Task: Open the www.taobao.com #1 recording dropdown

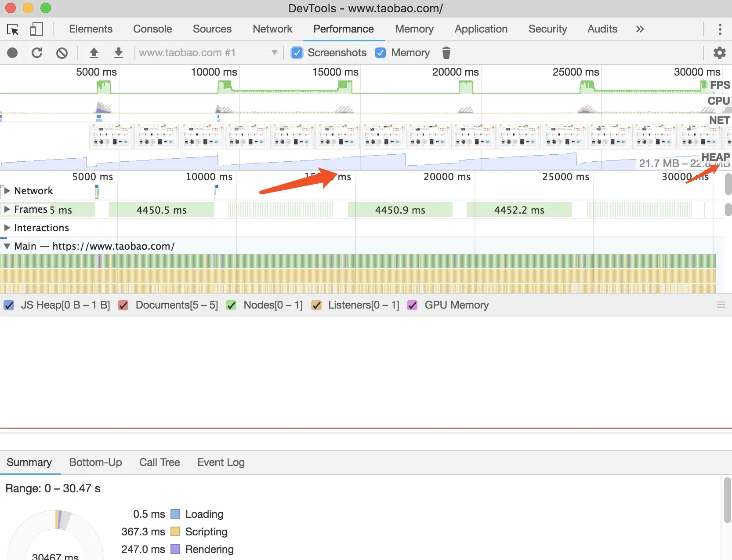Action: [x=208, y=53]
